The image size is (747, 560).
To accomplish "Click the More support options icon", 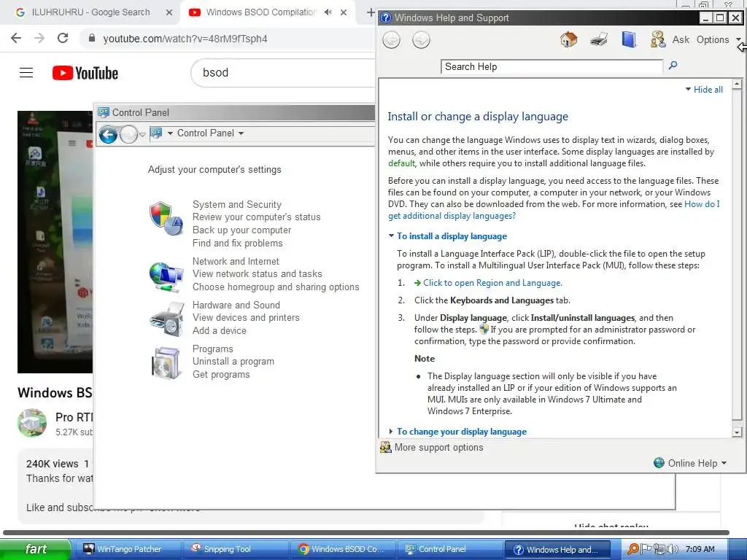I will tap(385, 447).
